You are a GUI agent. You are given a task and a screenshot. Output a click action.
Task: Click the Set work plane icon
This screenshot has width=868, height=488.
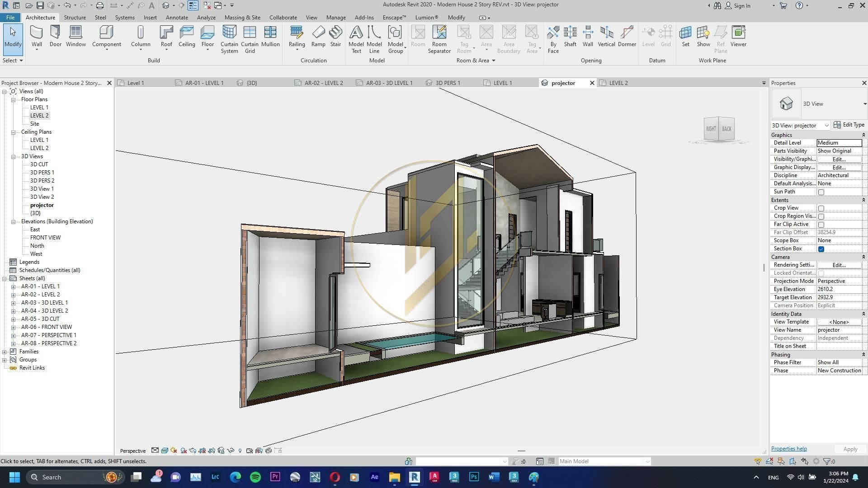coord(686,36)
